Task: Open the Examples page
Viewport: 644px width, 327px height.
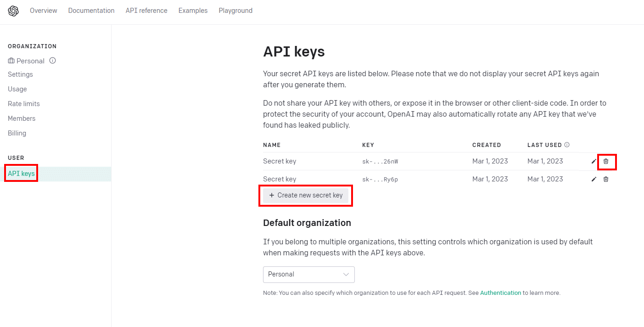Action: pos(193,11)
